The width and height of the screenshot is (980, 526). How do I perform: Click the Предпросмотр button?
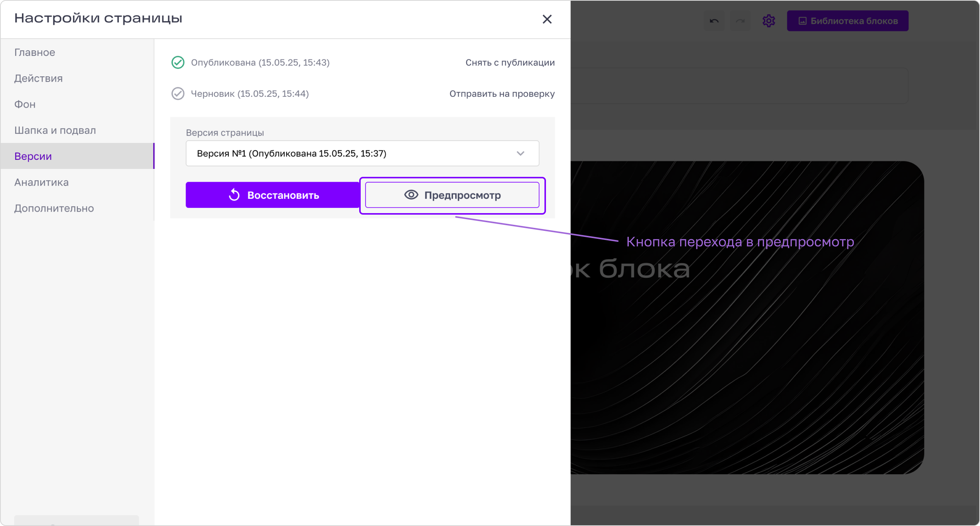pyautogui.click(x=452, y=195)
